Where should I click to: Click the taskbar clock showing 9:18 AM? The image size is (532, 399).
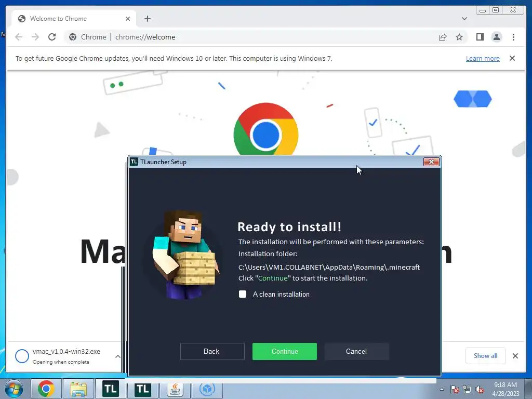coord(505,389)
